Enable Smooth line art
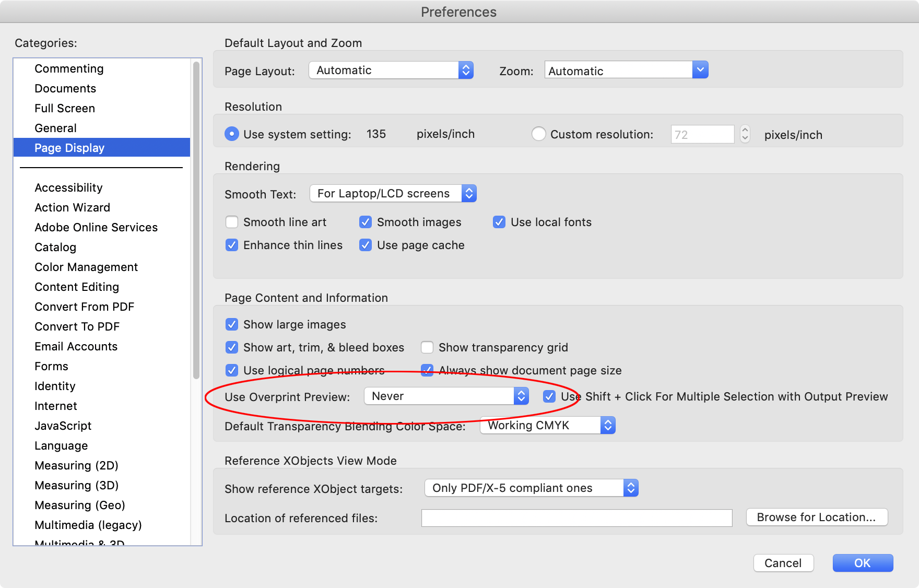Screen dimensions: 919x588 (232, 222)
